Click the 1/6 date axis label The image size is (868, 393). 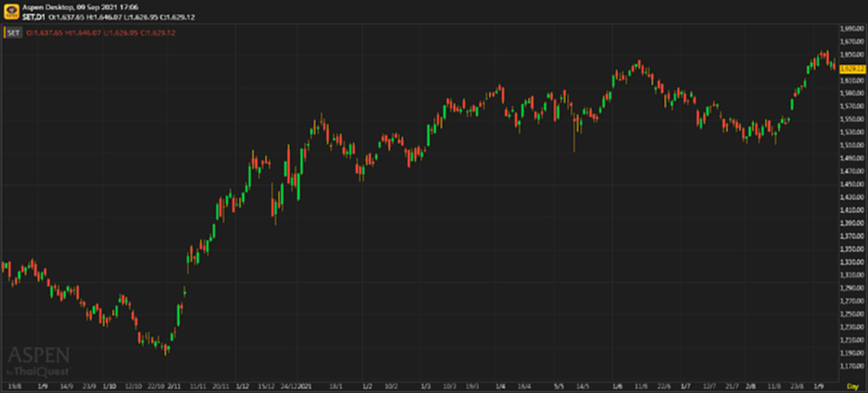pyautogui.click(x=618, y=386)
